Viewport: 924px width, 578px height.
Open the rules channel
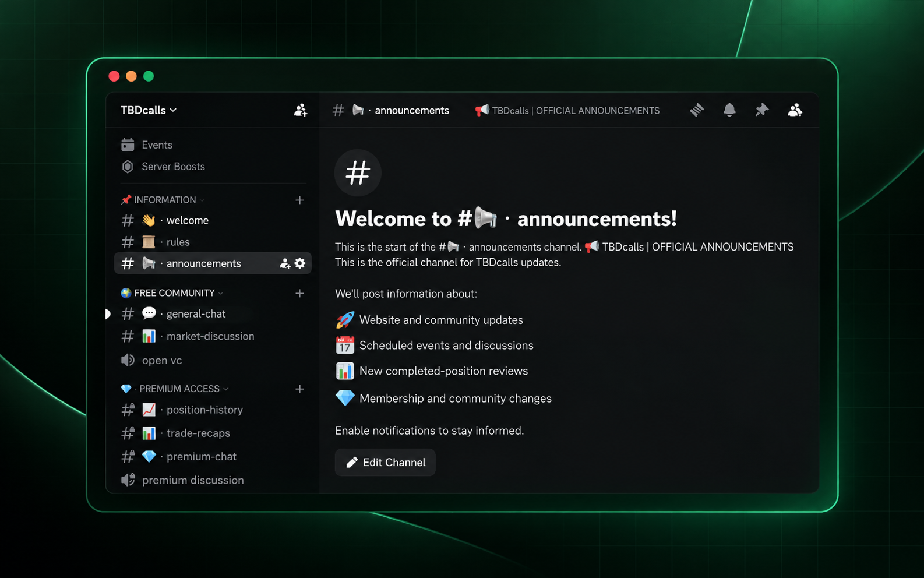click(x=213, y=242)
